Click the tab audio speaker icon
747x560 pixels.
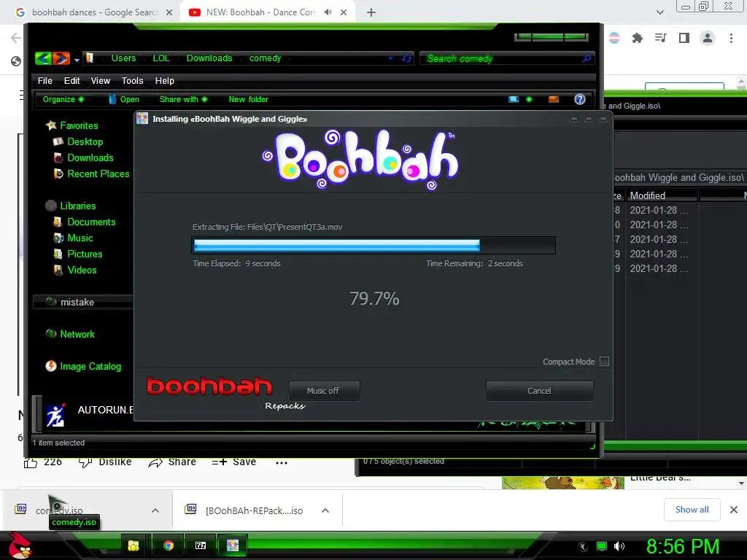(328, 12)
